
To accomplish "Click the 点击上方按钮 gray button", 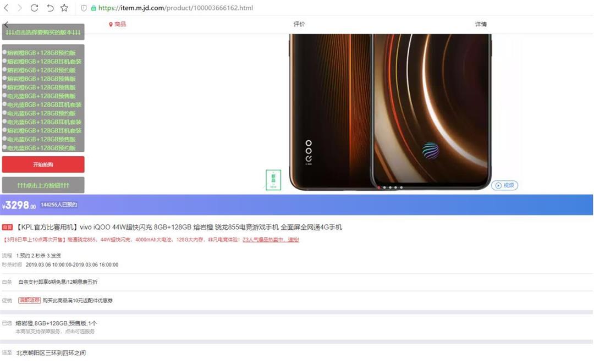I will point(43,185).
